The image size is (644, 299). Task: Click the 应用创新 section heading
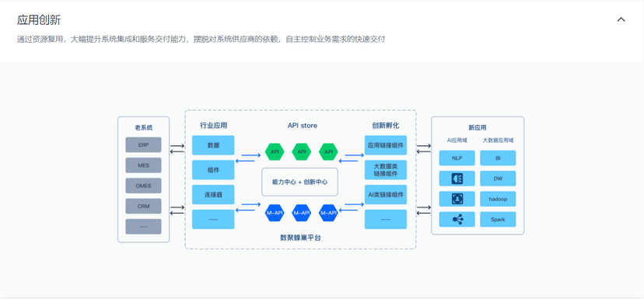[x=39, y=19]
